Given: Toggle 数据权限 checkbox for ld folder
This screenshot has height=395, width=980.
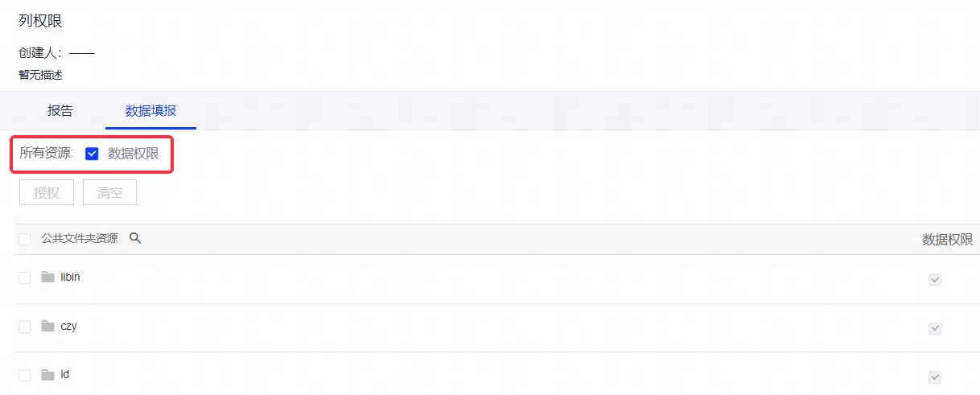Looking at the screenshot, I should [935, 377].
